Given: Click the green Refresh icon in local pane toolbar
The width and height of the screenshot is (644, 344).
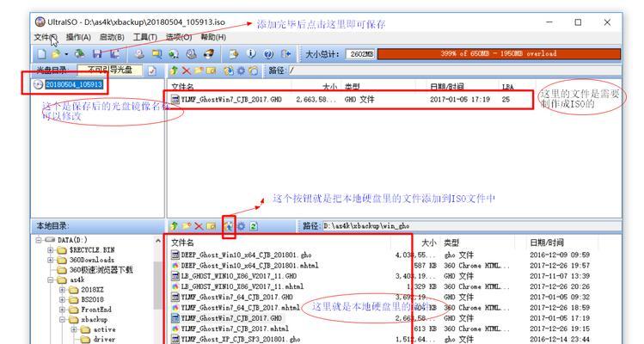Looking at the screenshot, I should click(254, 225).
